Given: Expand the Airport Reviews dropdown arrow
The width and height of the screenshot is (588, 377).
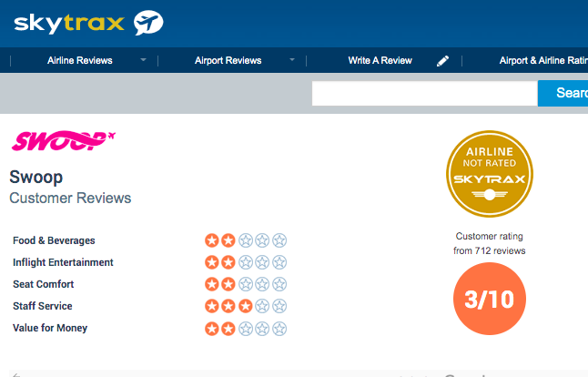Looking at the screenshot, I should point(292,59).
